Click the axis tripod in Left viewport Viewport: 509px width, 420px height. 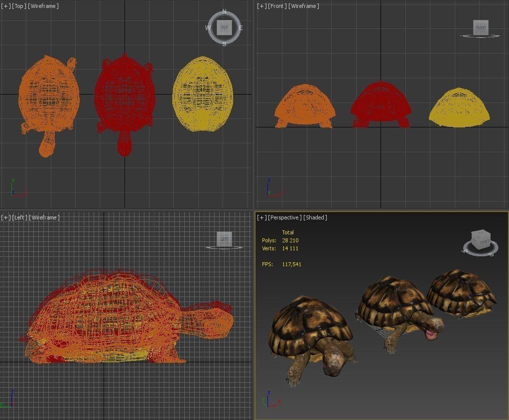[8, 399]
